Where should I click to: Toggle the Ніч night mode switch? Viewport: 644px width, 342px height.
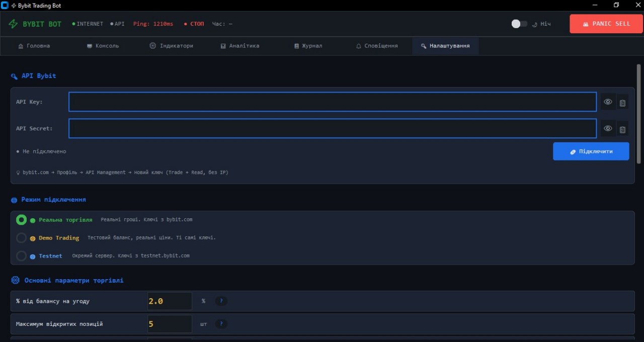pos(519,24)
